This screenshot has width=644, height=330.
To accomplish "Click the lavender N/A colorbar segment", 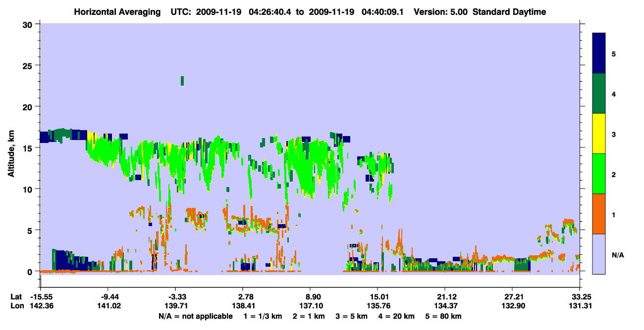I will [599, 254].
